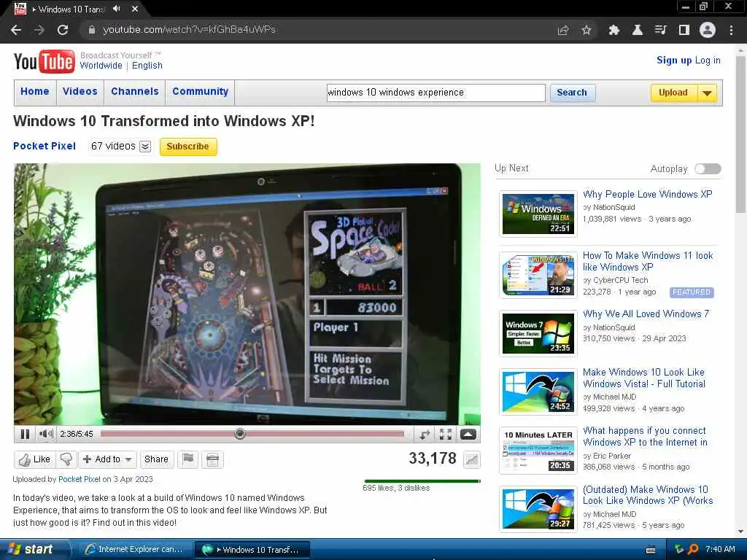
Task: Click the search field with windows 10 text
Action: (x=436, y=93)
